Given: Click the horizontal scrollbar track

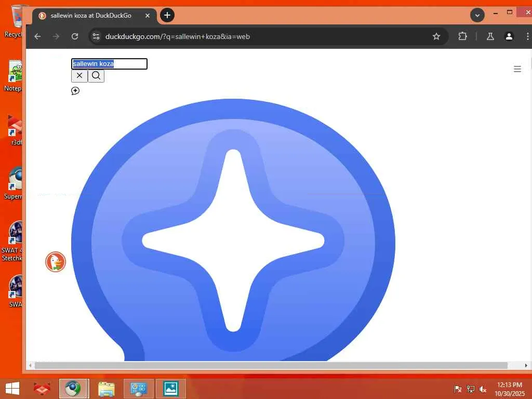Looking at the screenshot, I should 271,365.
